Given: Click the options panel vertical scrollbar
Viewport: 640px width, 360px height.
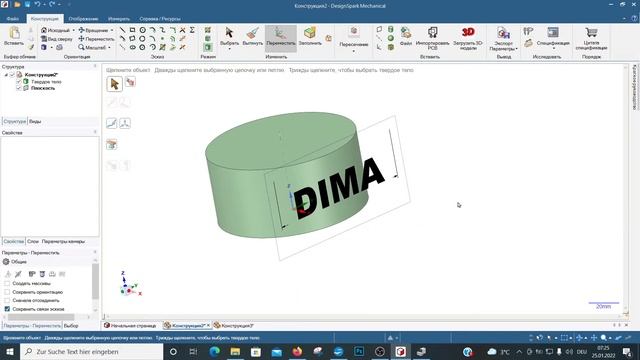Looking at the screenshot, I should tap(96, 282).
